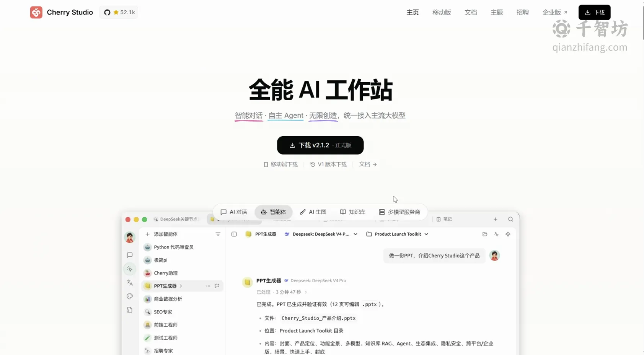
Task: Click the 无限创造 underlined text
Action: (x=323, y=116)
